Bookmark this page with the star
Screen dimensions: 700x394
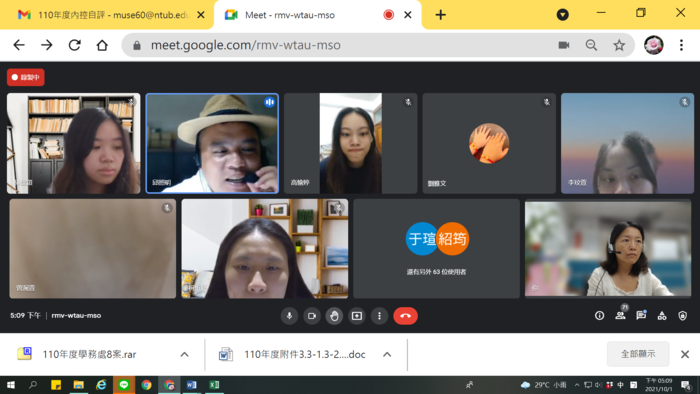tap(619, 45)
